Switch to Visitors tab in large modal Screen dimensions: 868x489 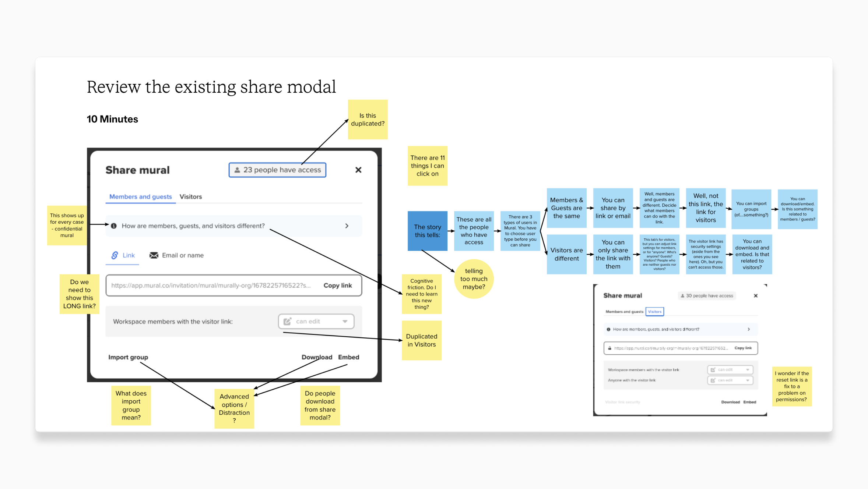191,197
